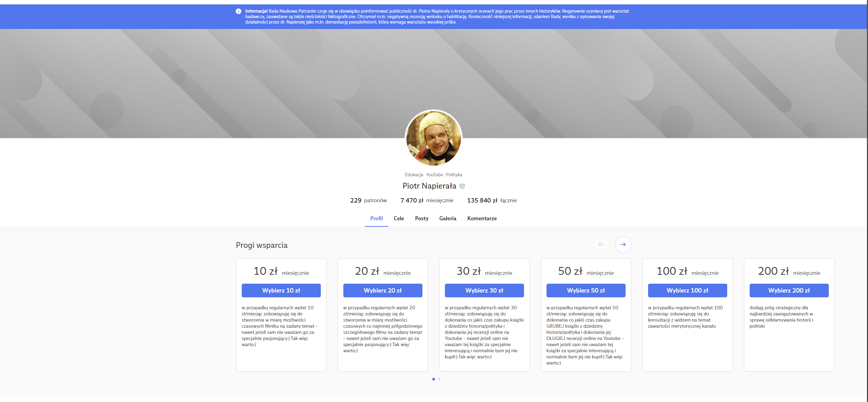Click the info icon in banner

[x=238, y=11]
